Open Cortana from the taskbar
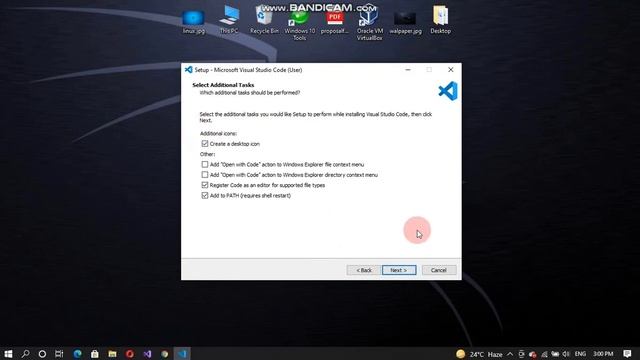The height and width of the screenshot is (360, 640). coord(42,353)
